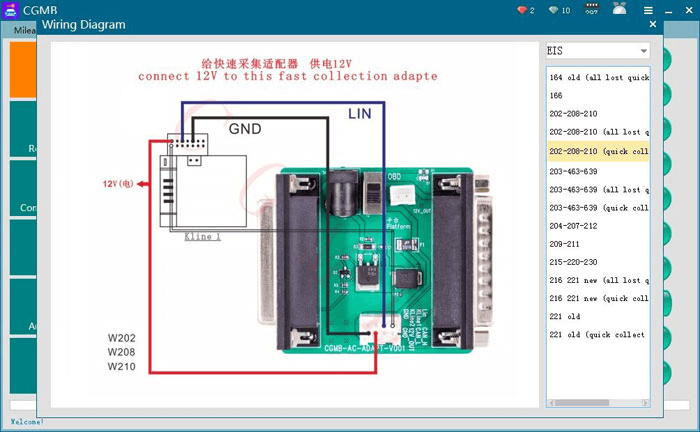Click the CGMB app logo icon
The height and width of the screenshot is (432, 700).
point(11,10)
